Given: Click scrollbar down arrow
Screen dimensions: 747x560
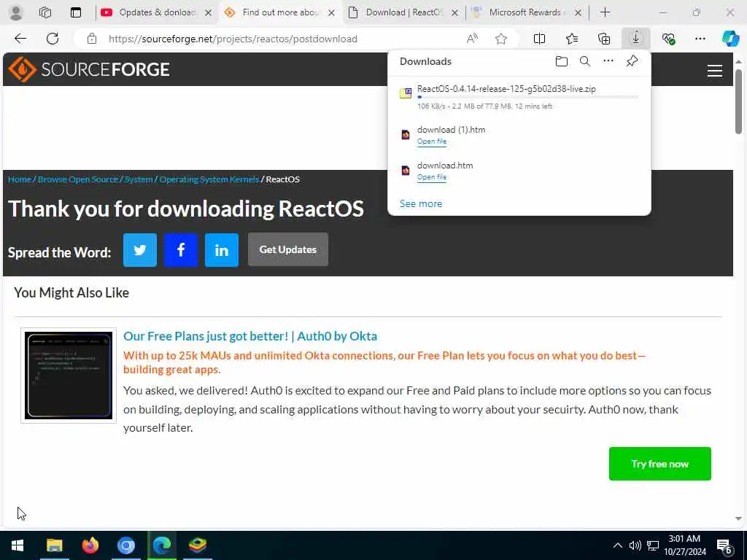Looking at the screenshot, I should point(738,518).
